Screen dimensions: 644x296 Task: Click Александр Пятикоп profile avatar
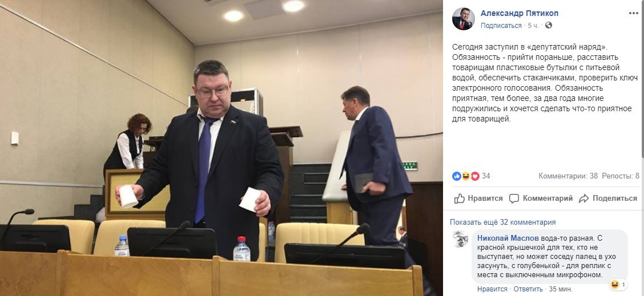click(x=463, y=19)
